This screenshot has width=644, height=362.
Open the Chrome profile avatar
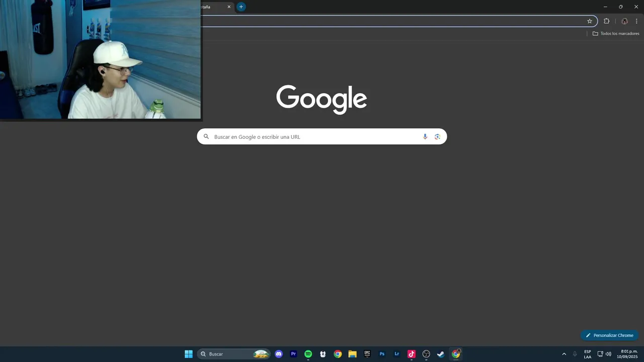624,21
